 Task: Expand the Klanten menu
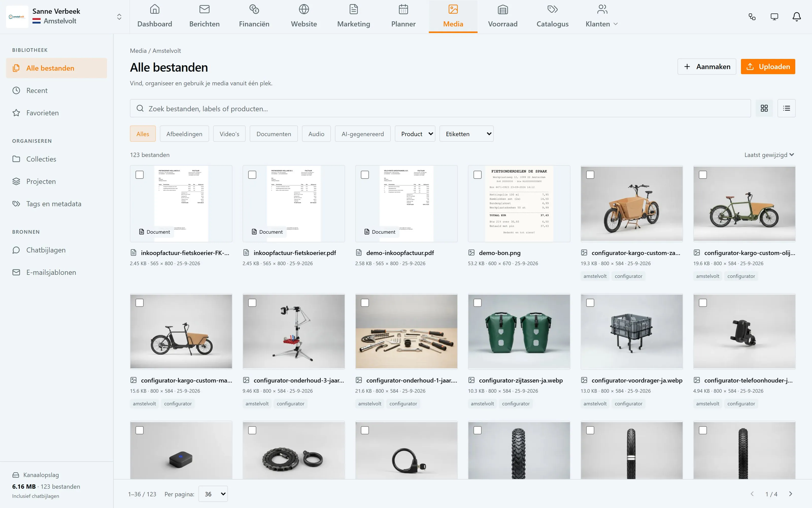click(x=602, y=17)
